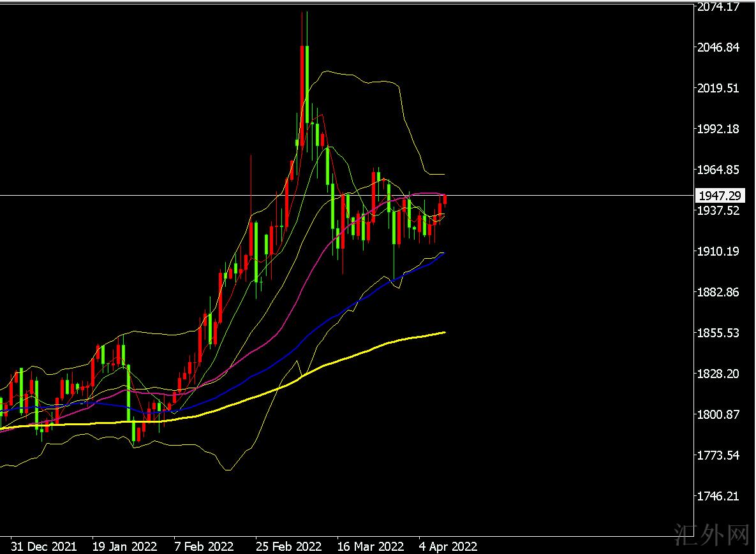Click the right end of thick yellow moving average
The image size is (756, 554).
(443, 332)
